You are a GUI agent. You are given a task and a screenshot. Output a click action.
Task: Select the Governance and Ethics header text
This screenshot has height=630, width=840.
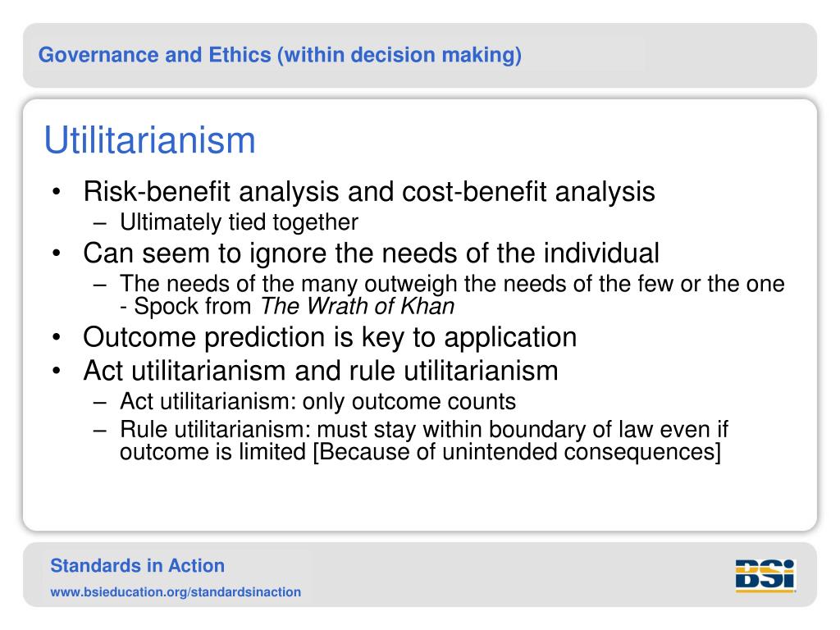[x=280, y=55]
